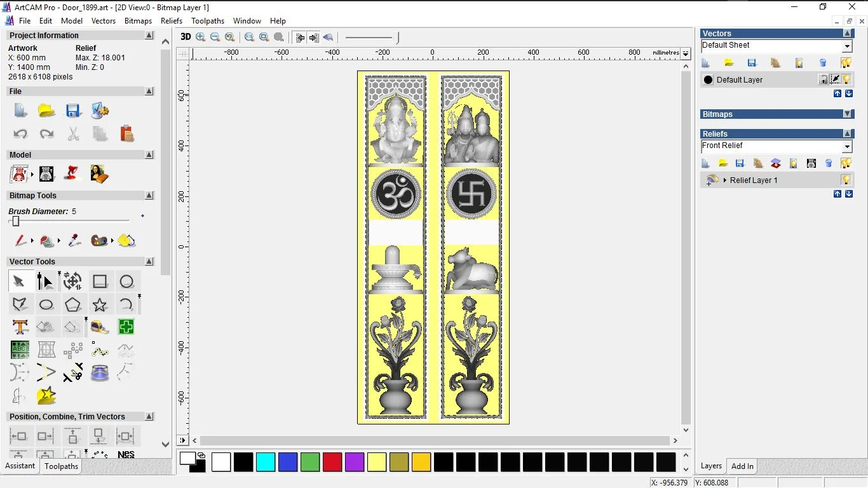
Task: Click the Undo icon in File panel
Action: pos(20,134)
